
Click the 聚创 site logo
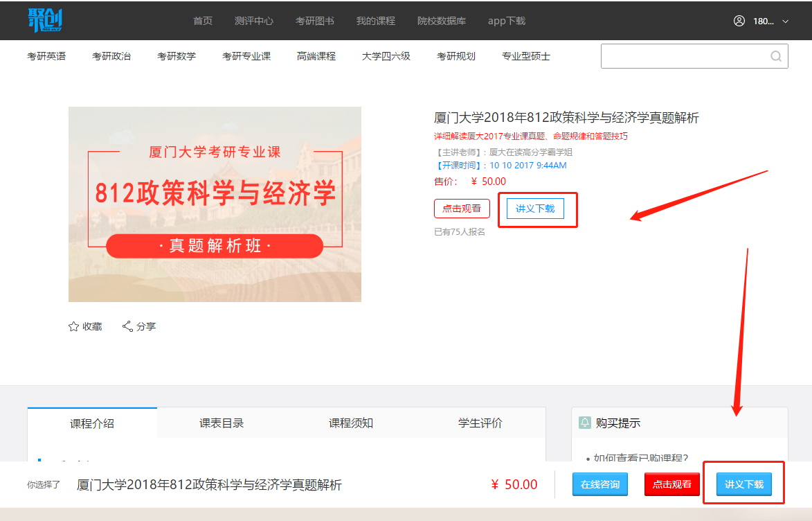45,20
